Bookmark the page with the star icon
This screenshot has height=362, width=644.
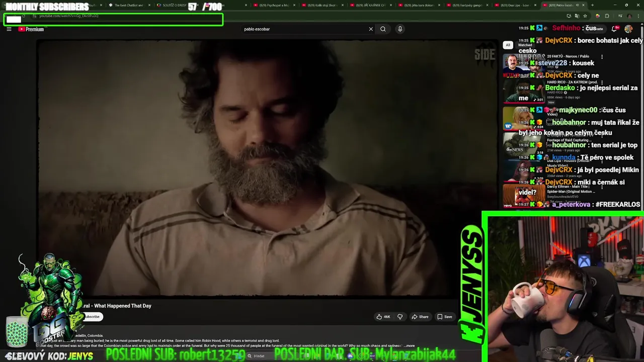585,16
